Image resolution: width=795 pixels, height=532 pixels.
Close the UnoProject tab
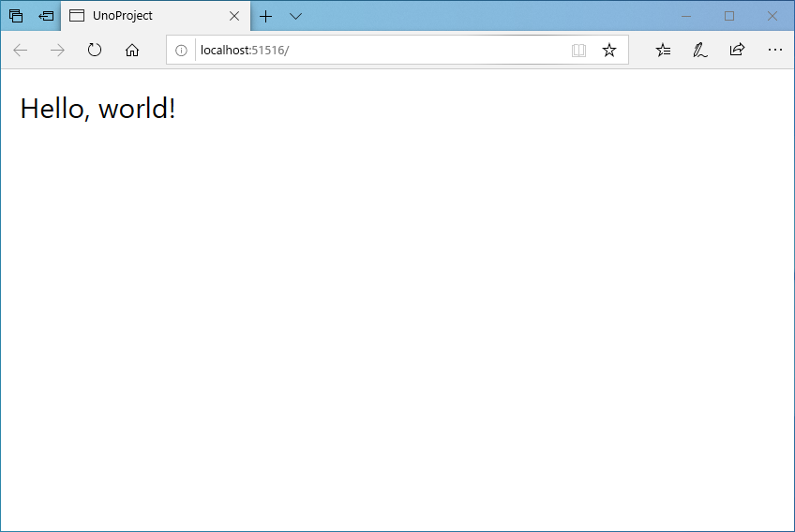coord(234,16)
